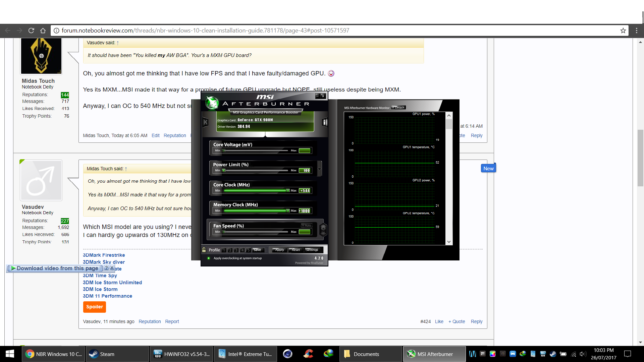644x362 pixels.
Task: Open user-defined fan curve gear icon
Action: (323, 229)
